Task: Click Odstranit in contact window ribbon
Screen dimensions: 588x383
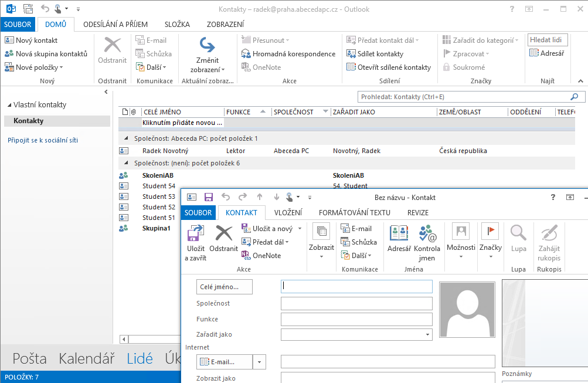Action: (223, 239)
